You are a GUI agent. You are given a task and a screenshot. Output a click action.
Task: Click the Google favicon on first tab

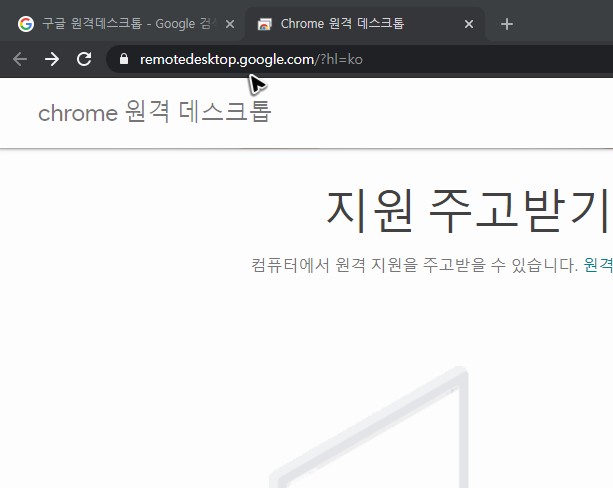coord(26,24)
